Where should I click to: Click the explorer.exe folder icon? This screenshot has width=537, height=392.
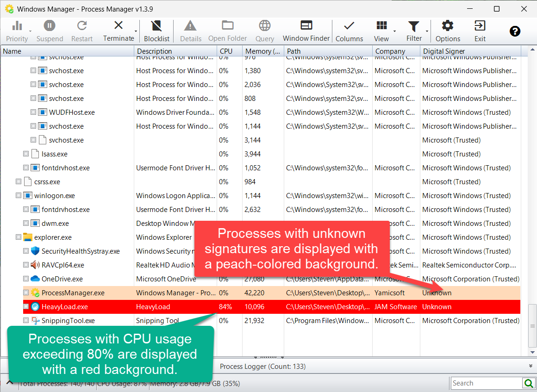[27, 237]
